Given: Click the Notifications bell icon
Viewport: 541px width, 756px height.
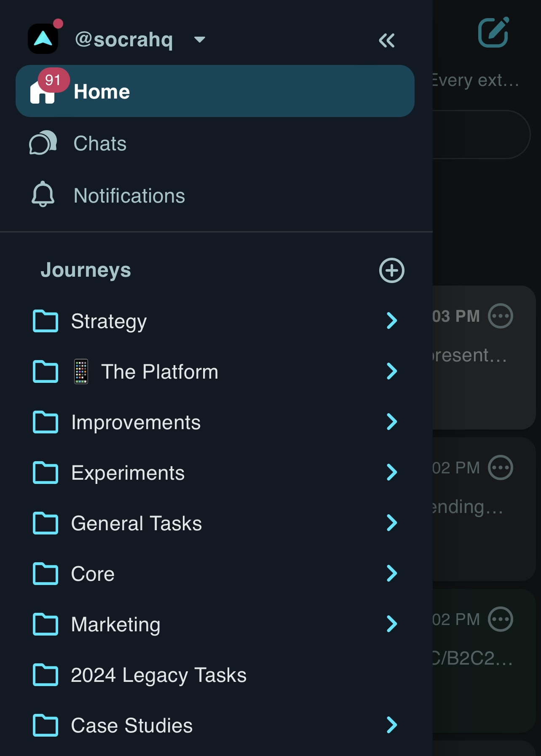Looking at the screenshot, I should pyautogui.click(x=43, y=195).
